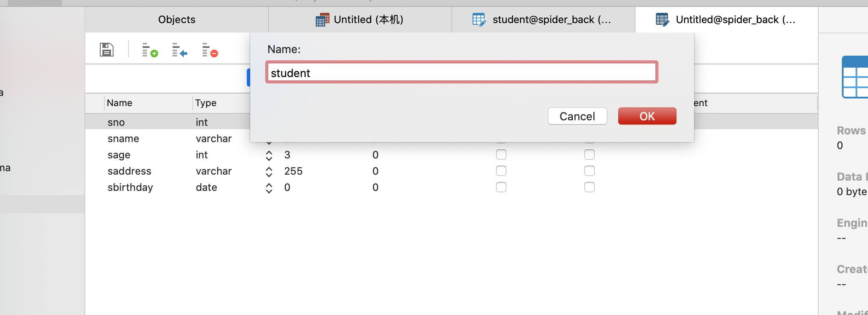Click the table-edit icon on student@spider_back tab
This screenshot has width=868, height=315.
click(479, 20)
